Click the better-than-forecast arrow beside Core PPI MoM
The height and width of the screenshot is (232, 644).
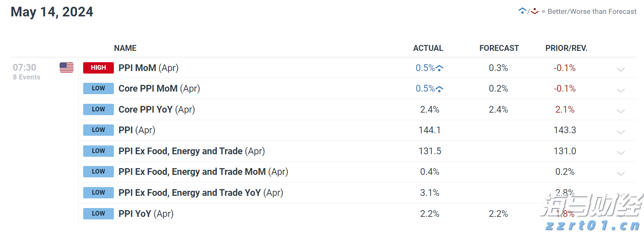pos(439,89)
